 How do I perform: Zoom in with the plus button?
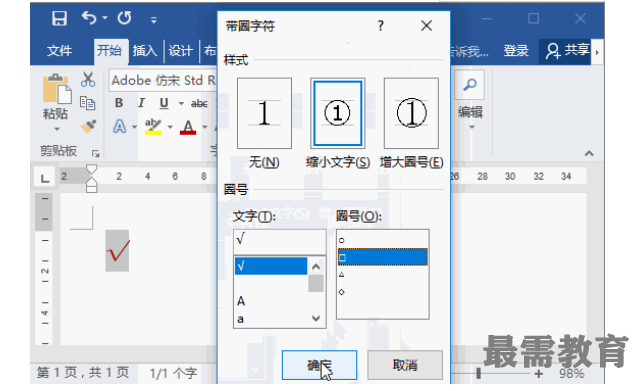click(538, 374)
